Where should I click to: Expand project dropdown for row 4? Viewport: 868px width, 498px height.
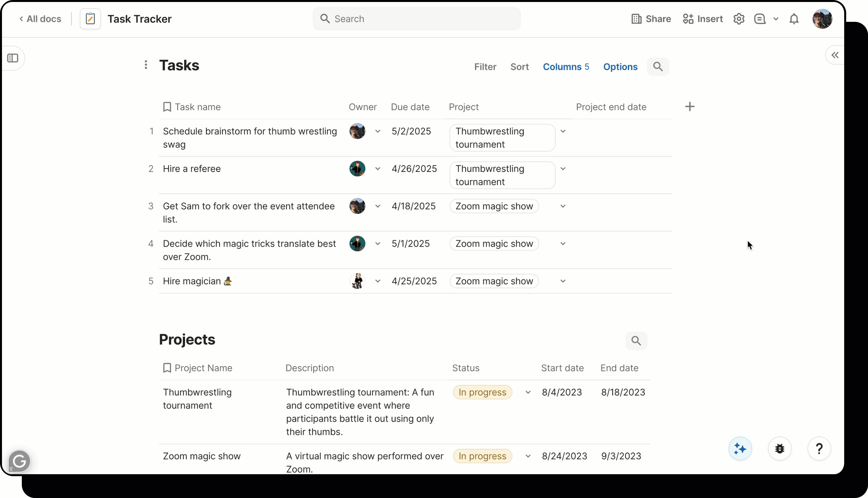tap(563, 244)
